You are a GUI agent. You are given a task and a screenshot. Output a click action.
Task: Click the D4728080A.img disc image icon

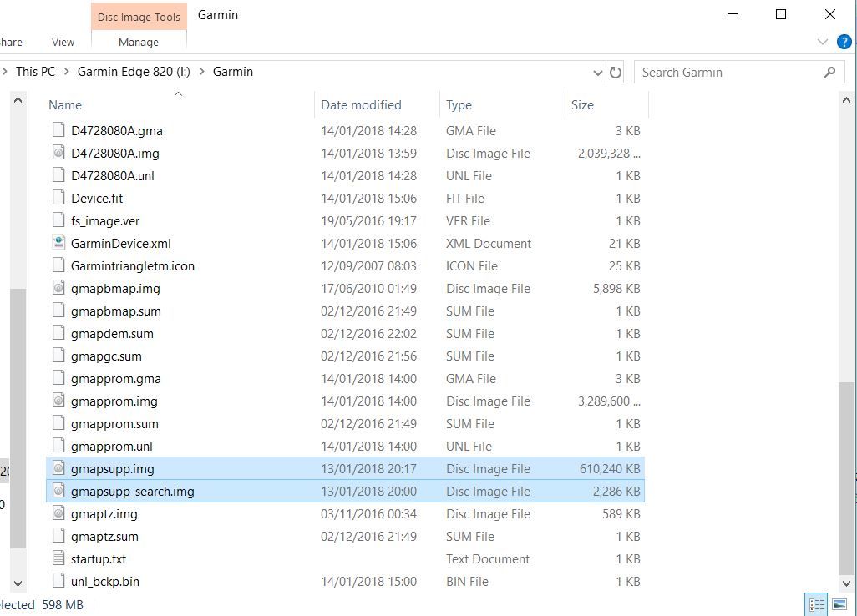point(58,153)
